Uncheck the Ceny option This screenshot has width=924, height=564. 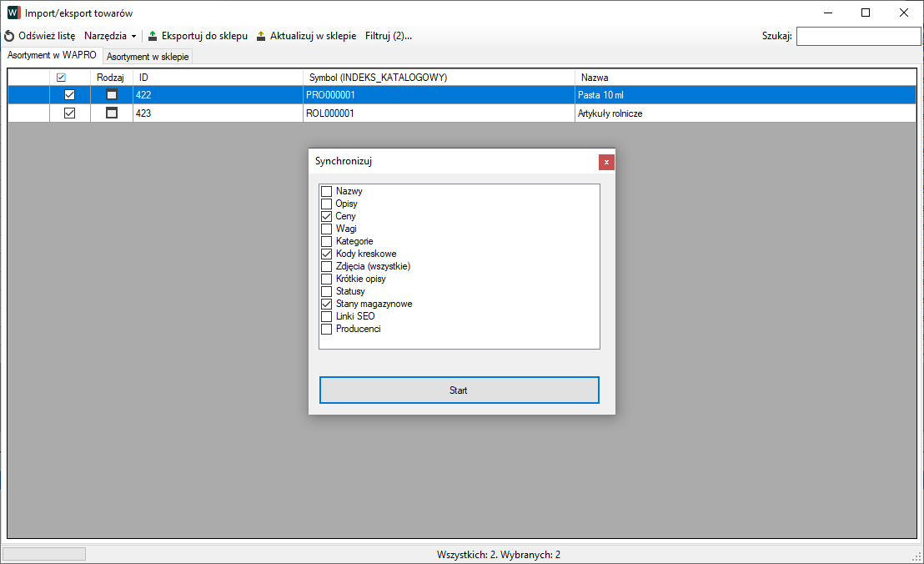click(x=327, y=216)
